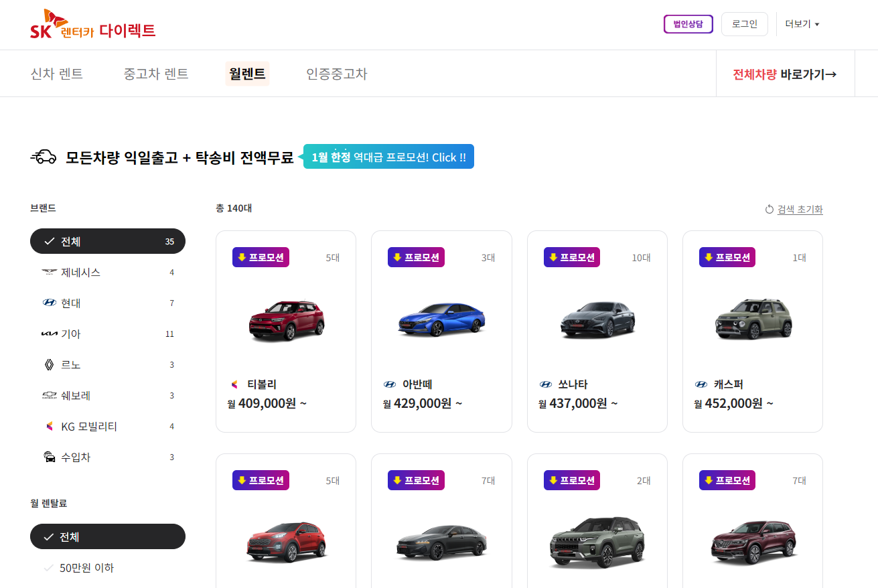Filter by 수입차 category
Image resolution: width=878 pixels, height=588 pixels.
(x=108, y=457)
